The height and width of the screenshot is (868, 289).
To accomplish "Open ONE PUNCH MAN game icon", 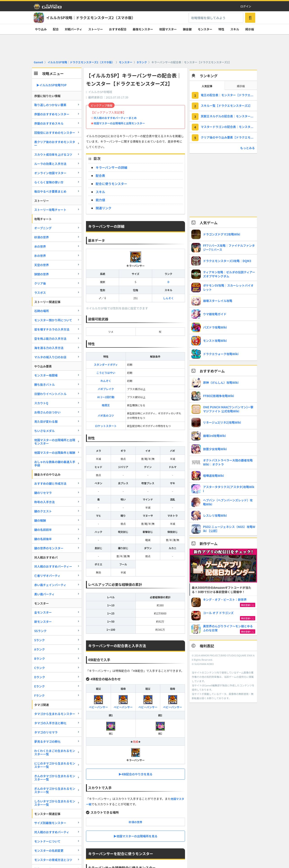I will click(x=196, y=409).
